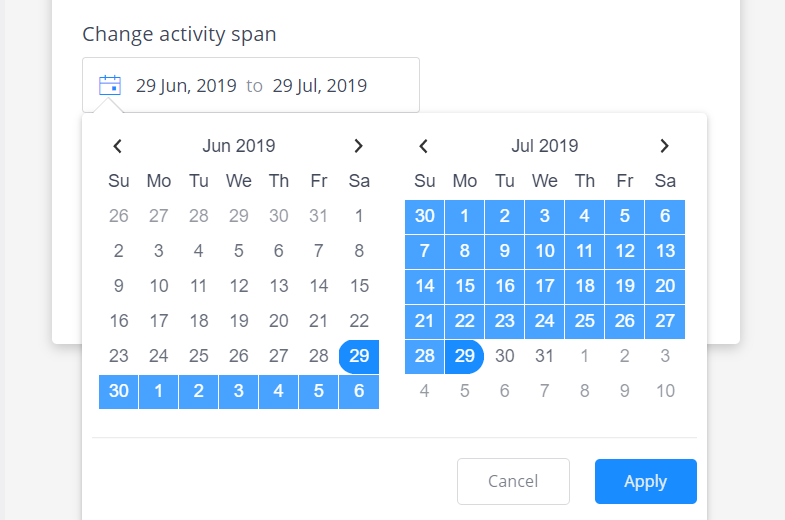Select July 29 in the Jul 2019 calendar

click(465, 356)
